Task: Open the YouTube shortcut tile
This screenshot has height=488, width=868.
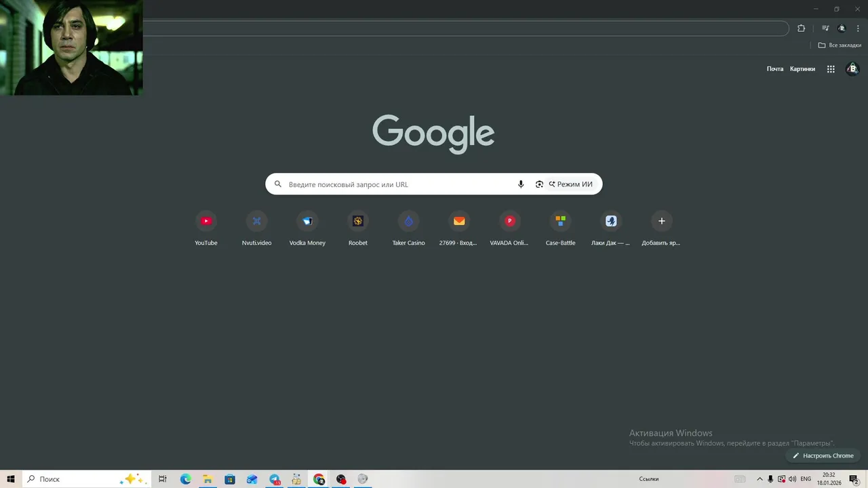Action: (x=206, y=228)
